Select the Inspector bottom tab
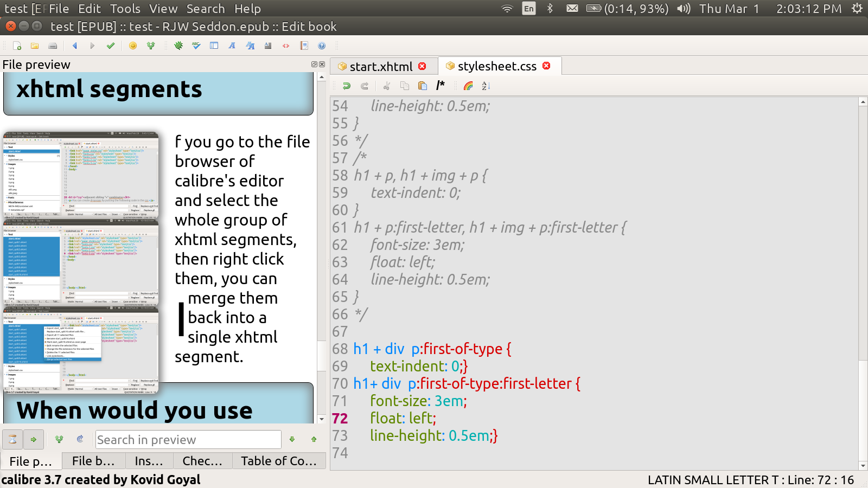 pyautogui.click(x=149, y=461)
